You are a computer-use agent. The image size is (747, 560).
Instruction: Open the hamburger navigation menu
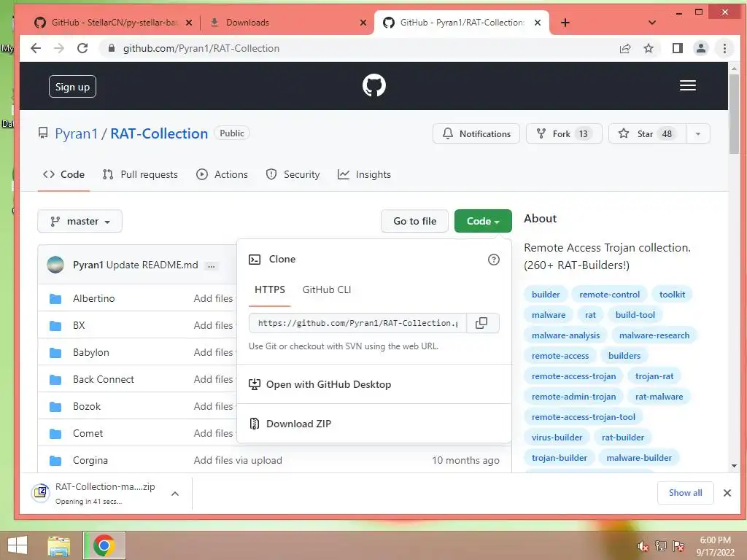click(687, 86)
